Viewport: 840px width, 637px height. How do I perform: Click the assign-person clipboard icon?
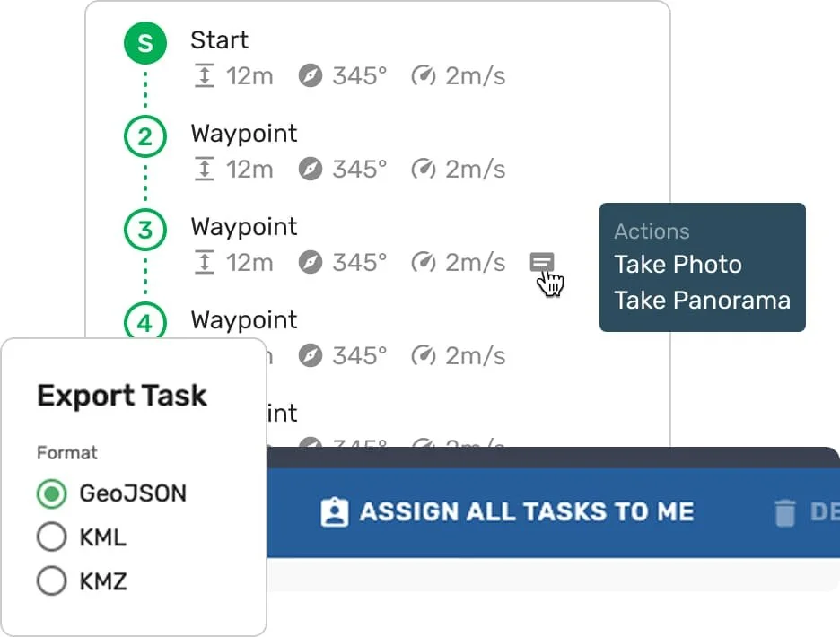pyautogui.click(x=334, y=512)
